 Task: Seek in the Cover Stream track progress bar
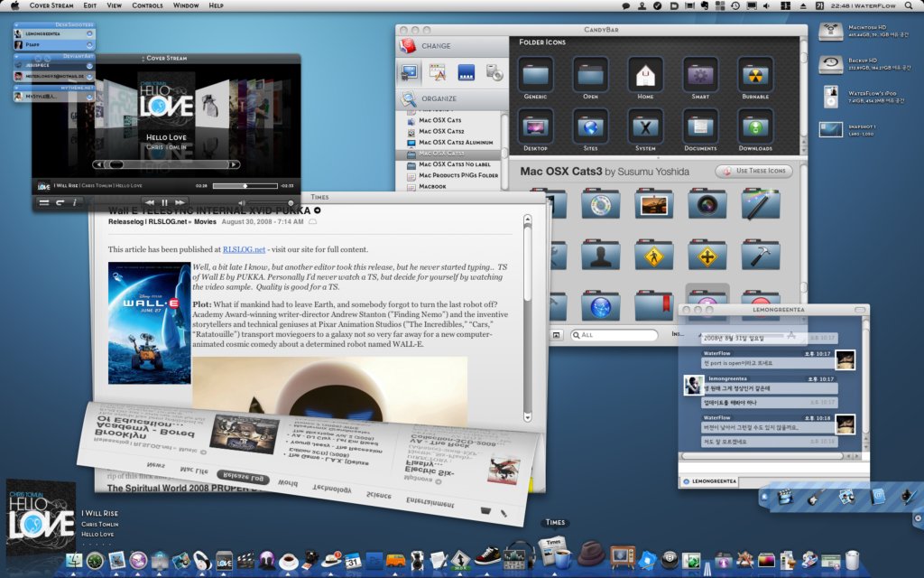[245, 186]
